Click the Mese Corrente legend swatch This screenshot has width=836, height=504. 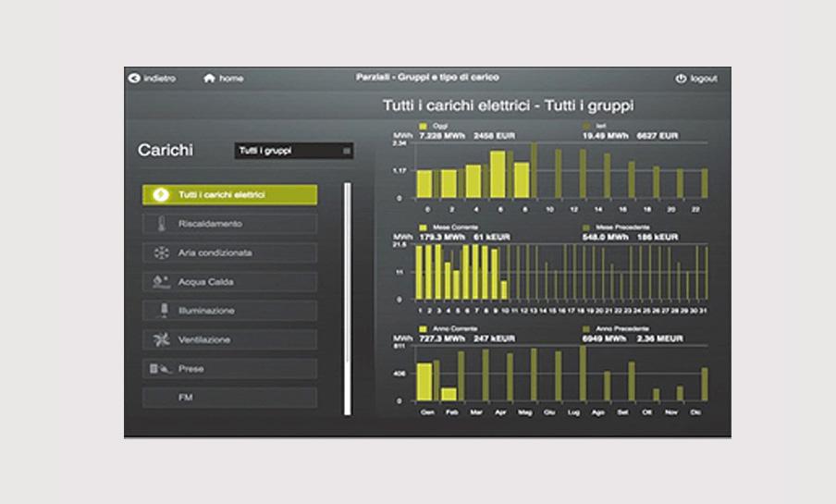point(424,227)
